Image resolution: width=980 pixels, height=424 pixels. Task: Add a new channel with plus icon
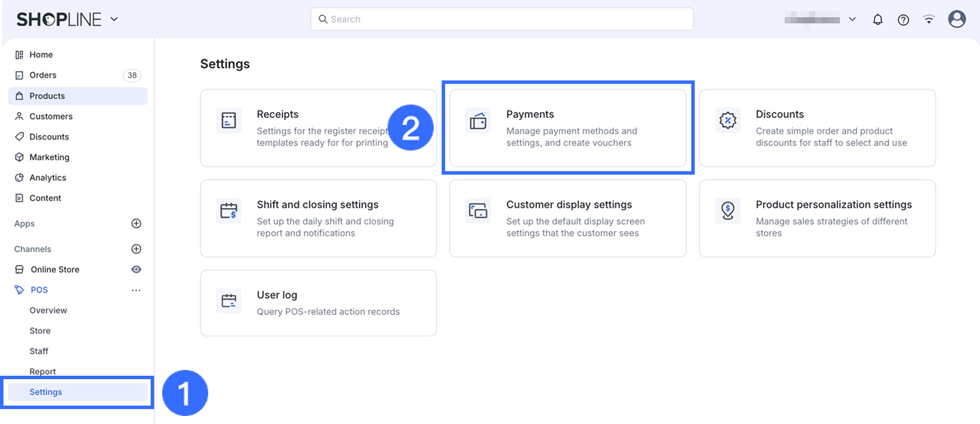click(x=136, y=249)
